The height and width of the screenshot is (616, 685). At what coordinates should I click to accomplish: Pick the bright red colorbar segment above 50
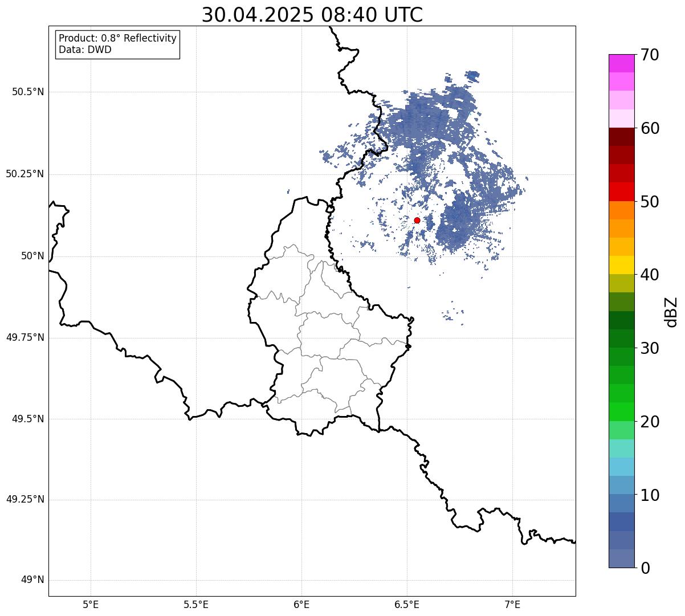click(622, 192)
